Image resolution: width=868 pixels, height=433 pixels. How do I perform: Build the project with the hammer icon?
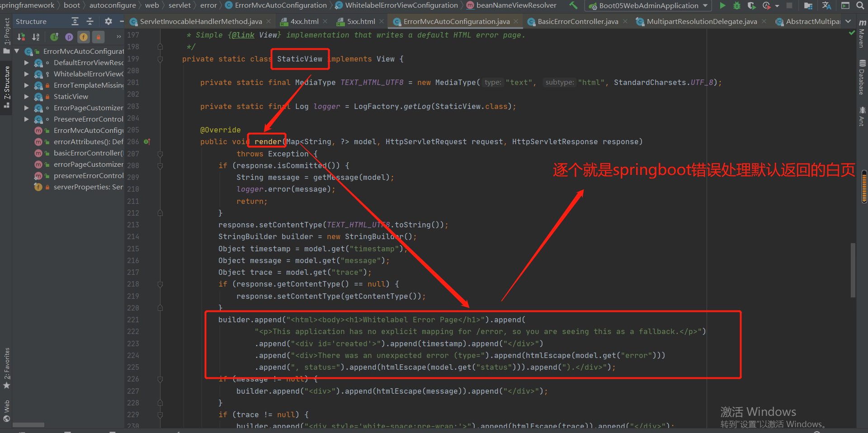click(x=573, y=5)
